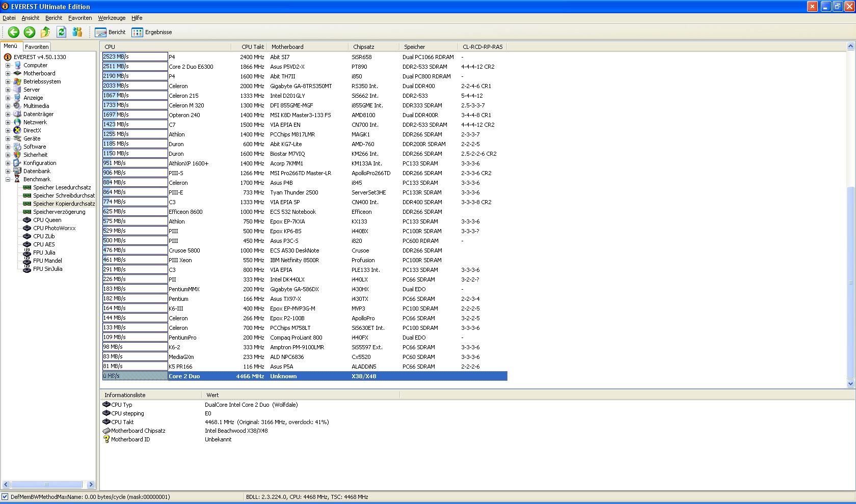This screenshot has width=856, height=504.
Task: Select the Opteron 240 result row
Action: tap(305, 115)
